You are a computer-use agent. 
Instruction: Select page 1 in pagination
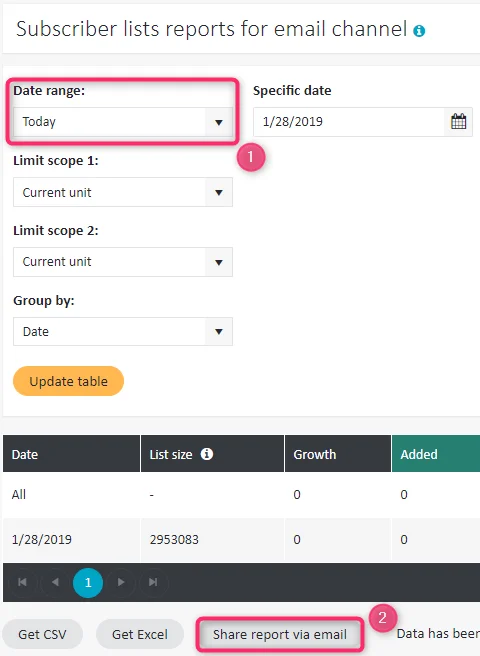point(88,582)
